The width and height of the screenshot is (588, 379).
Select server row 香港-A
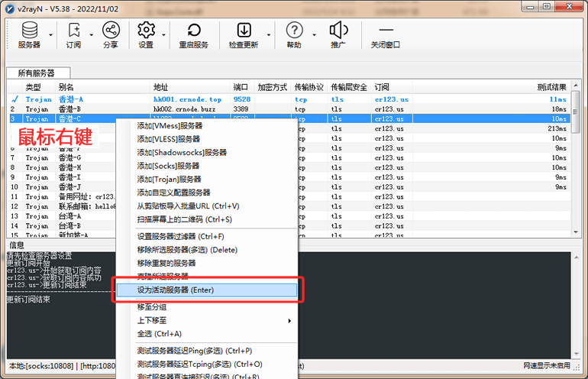point(289,99)
